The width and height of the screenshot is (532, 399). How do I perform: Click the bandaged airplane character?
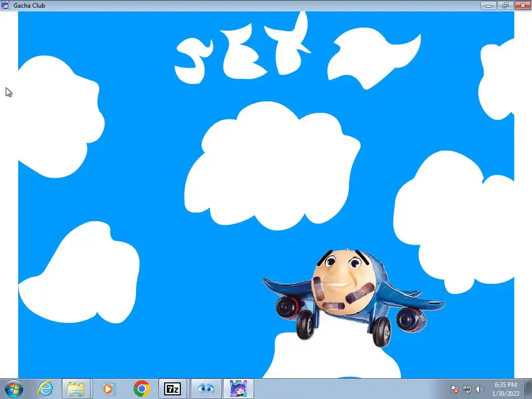click(353, 297)
